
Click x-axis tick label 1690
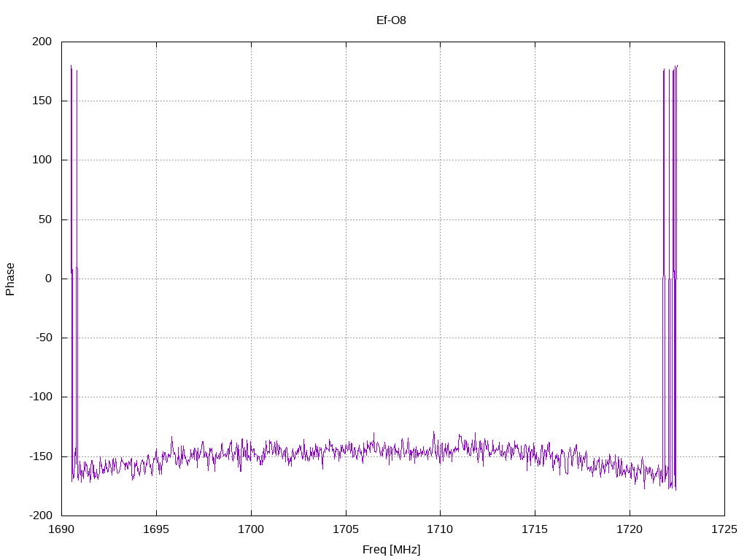pos(61,529)
